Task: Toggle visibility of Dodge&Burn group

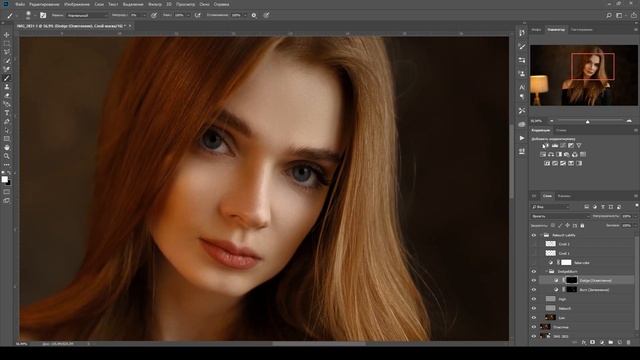Action: click(x=533, y=271)
